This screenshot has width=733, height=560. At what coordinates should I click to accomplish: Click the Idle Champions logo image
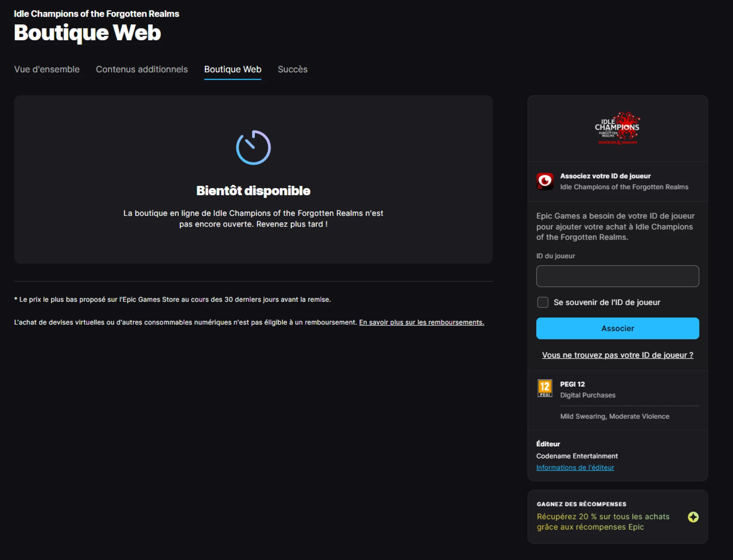click(x=617, y=128)
